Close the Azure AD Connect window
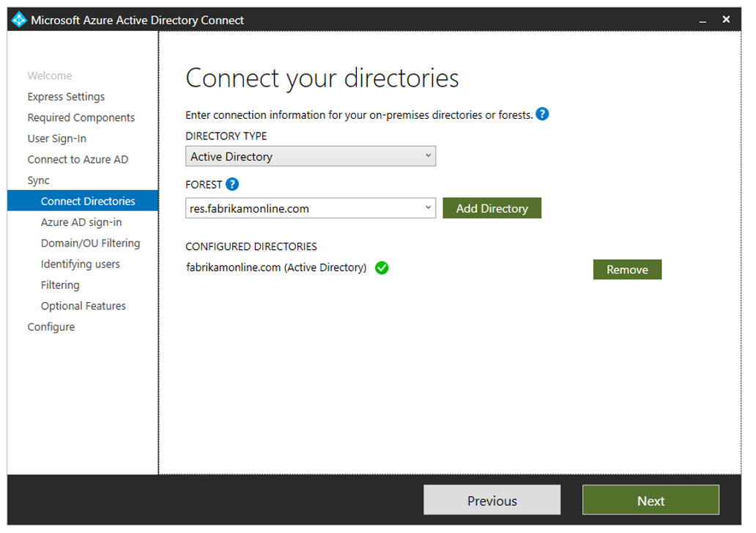This screenshot has width=756, height=533. click(x=726, y=19)
